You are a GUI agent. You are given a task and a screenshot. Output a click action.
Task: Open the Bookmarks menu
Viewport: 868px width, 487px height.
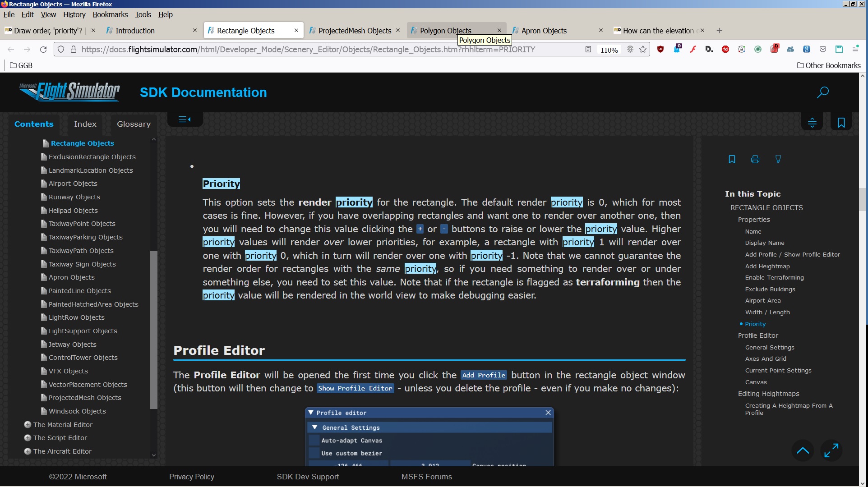point(110,14)
